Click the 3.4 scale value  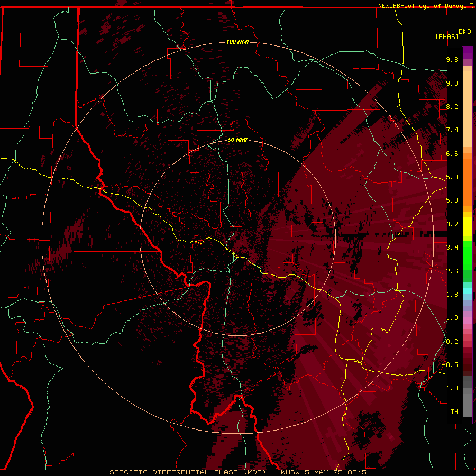pos(452,248)
